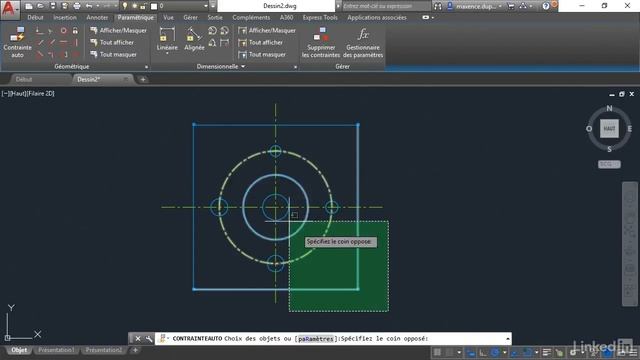The image size is (640, 360).
Task: Toggle ortho mode in status bar
Action: [483, 352]
